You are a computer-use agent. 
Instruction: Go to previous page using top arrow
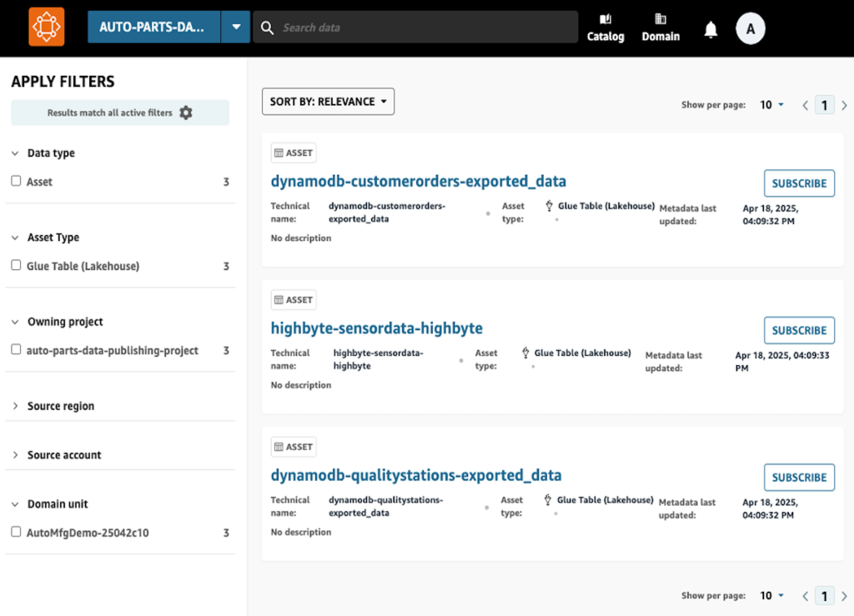[x=805, y=105]
